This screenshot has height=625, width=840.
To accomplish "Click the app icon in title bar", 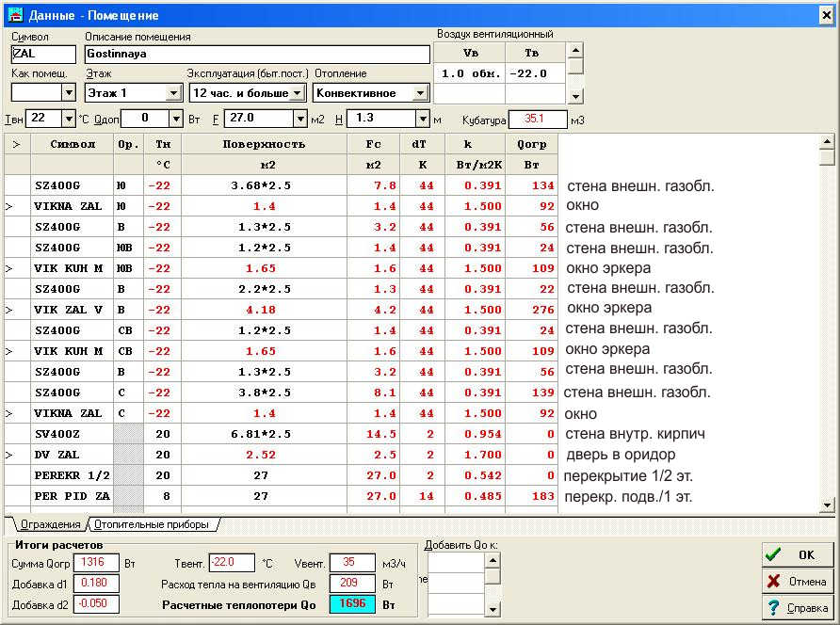I will click(14, 15).
